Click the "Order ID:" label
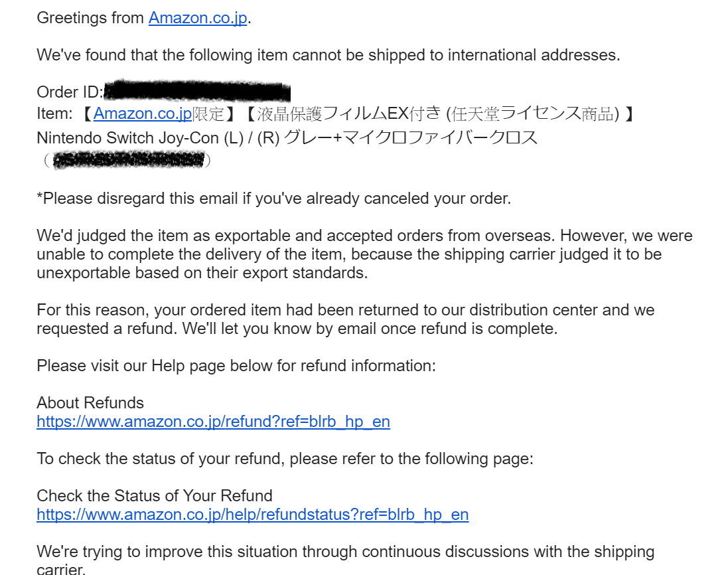The image size is (728, 575). pos(69,92)
